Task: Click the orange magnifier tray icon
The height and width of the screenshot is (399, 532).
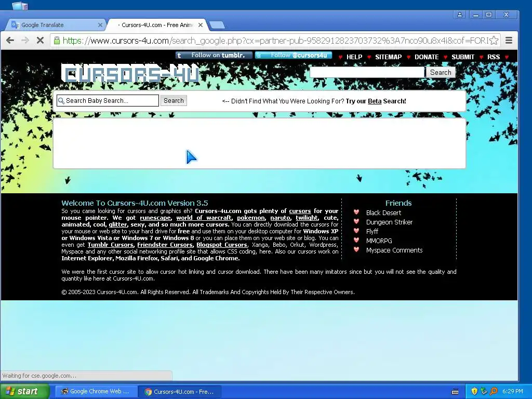Action: (x=494, y=391)
